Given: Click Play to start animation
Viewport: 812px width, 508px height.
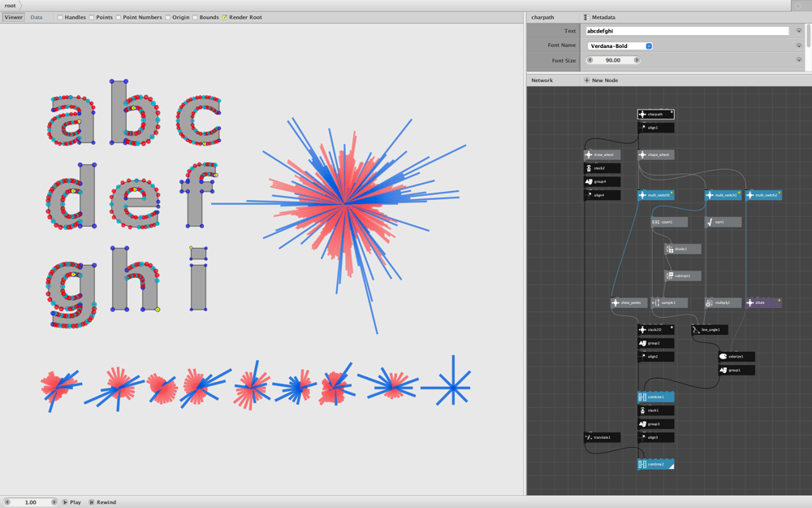Looking at the screenshot, I should click(x=71, y=502).
